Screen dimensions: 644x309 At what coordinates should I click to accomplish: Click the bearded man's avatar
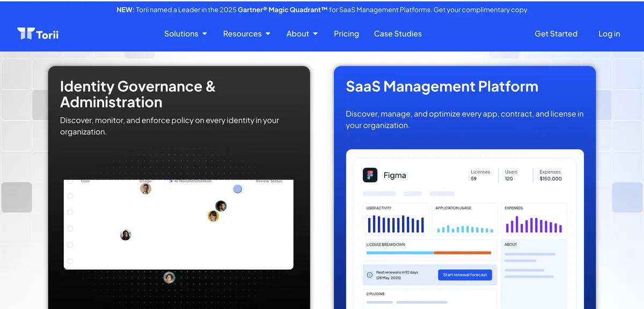coord(221,206)
